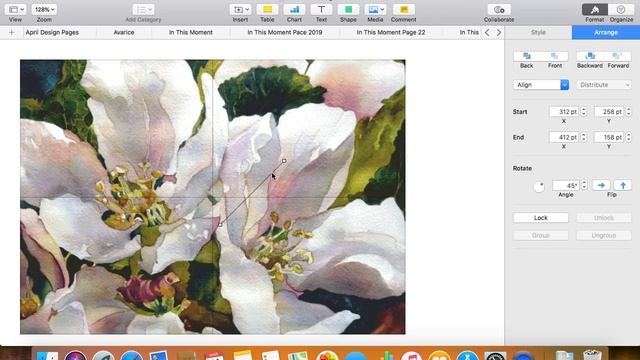The image size is (640, 360).
Task: Adjust the Start X stepper arrows
Action: pos(584,111)
